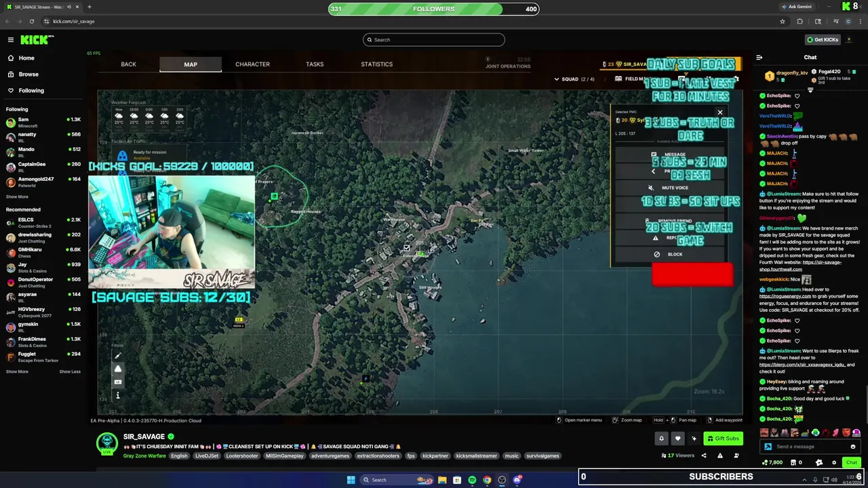The image size is (868, 488).
Task: Expand Show More under Recommended
Action: 17,372
